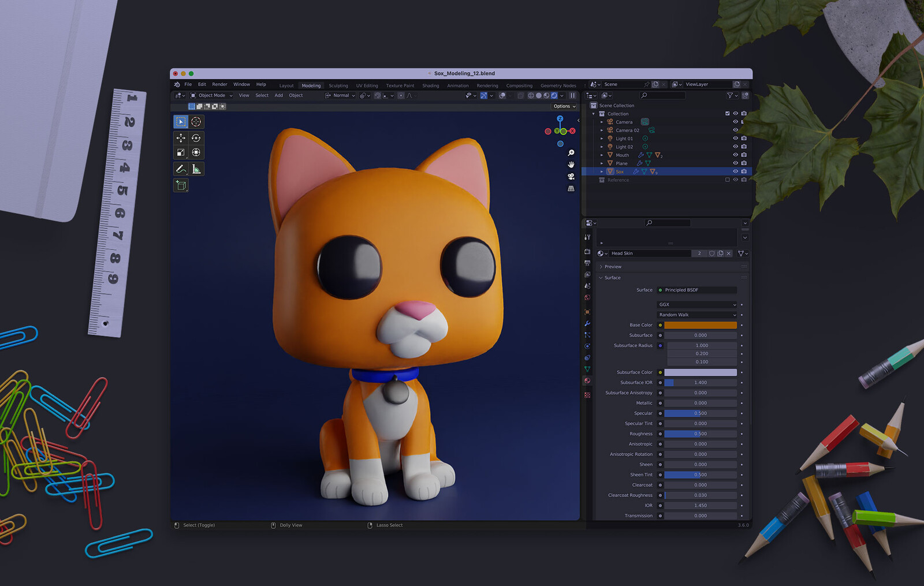Enable the Reference collection checkbox

[727, 180]
